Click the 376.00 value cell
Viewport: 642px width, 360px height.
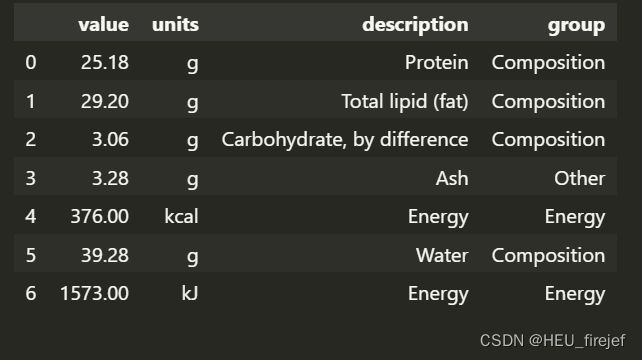(99, 217)
